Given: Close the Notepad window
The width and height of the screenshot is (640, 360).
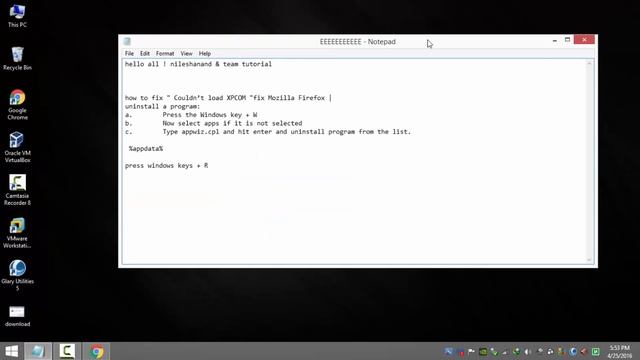Looking at the screenshot, I should tap(584, 40).
